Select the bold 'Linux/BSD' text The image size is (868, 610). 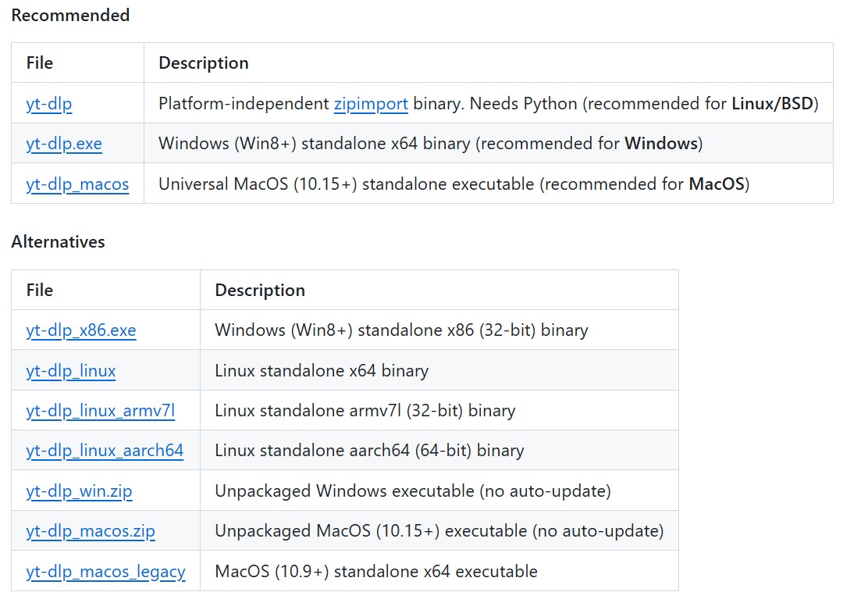coord(772,104)
